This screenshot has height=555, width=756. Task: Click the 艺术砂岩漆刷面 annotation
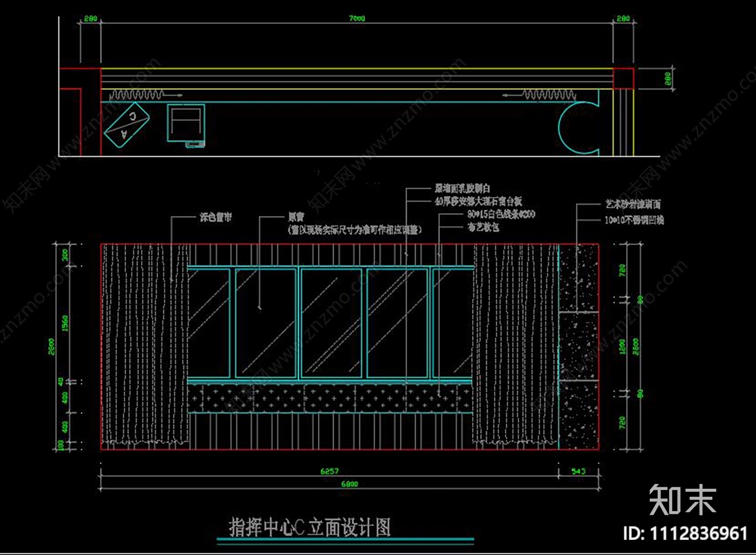(632, 204)
